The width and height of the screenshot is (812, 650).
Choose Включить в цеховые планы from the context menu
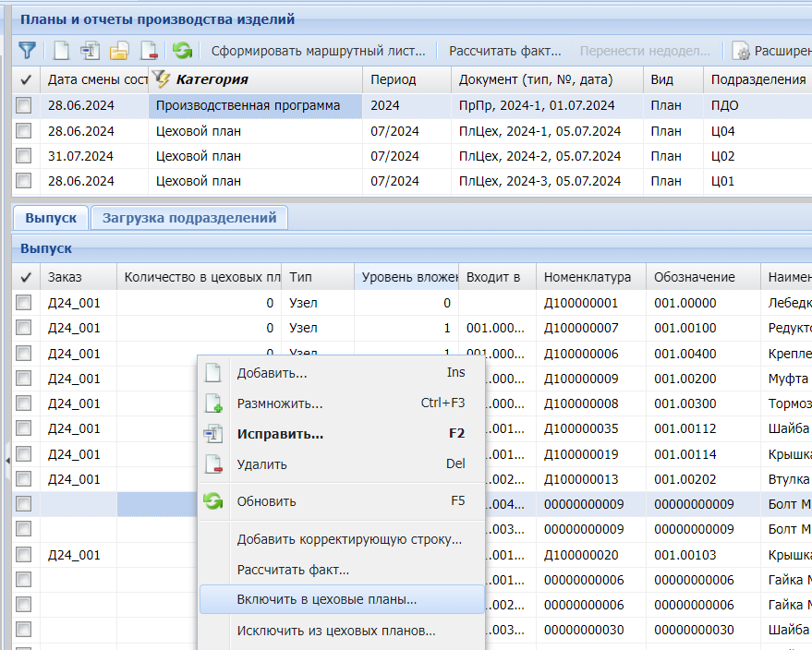coord(327,599)
